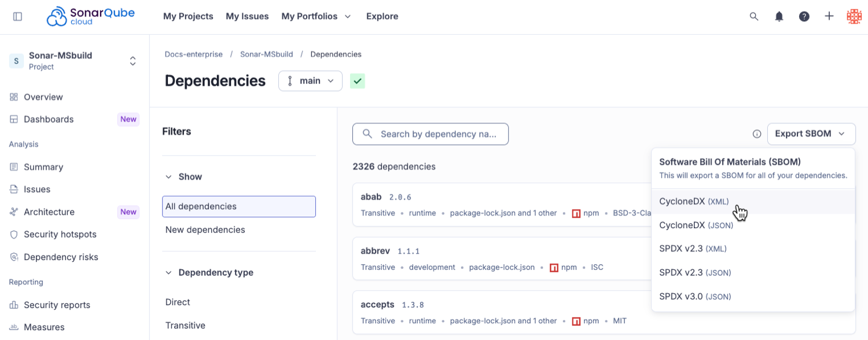Open the user avatar menu
The image size is (868, 340).
pyautogui.click(x=854, y=16)
